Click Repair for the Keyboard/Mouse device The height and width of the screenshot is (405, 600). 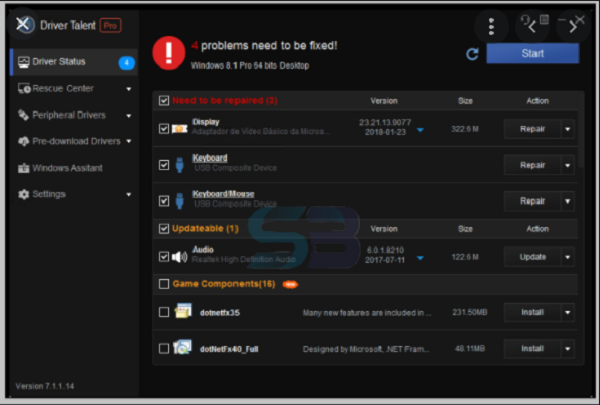tap(532, 201)
